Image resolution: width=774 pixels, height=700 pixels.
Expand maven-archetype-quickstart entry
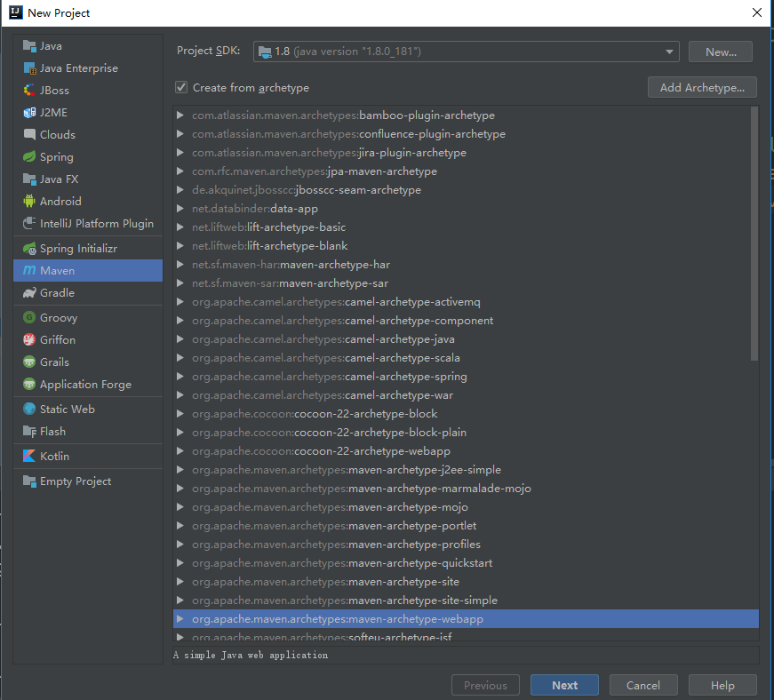180,563
